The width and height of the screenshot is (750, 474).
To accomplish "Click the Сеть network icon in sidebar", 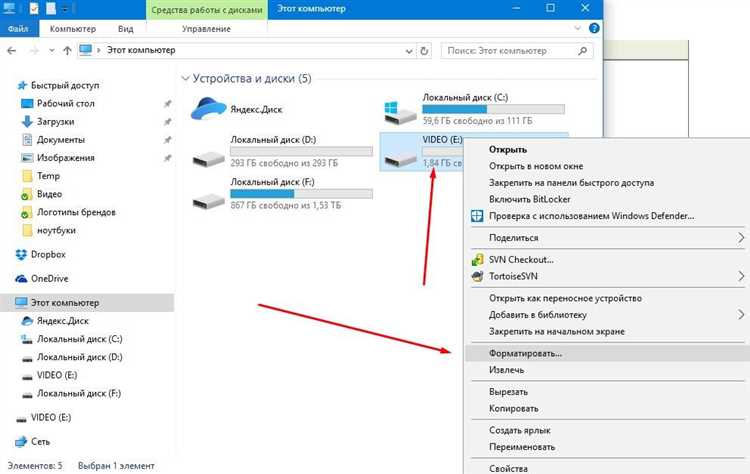I will tap(22, 441).
